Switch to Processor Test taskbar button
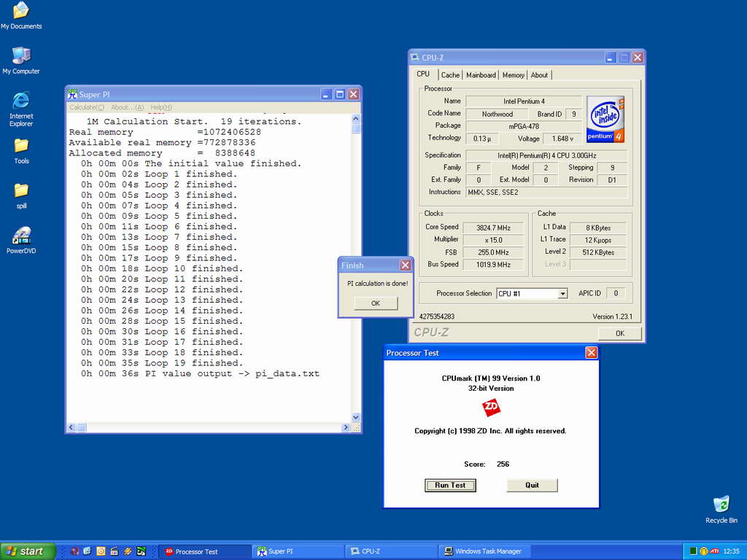Screen dimensions: 747x560 point(204,551)
